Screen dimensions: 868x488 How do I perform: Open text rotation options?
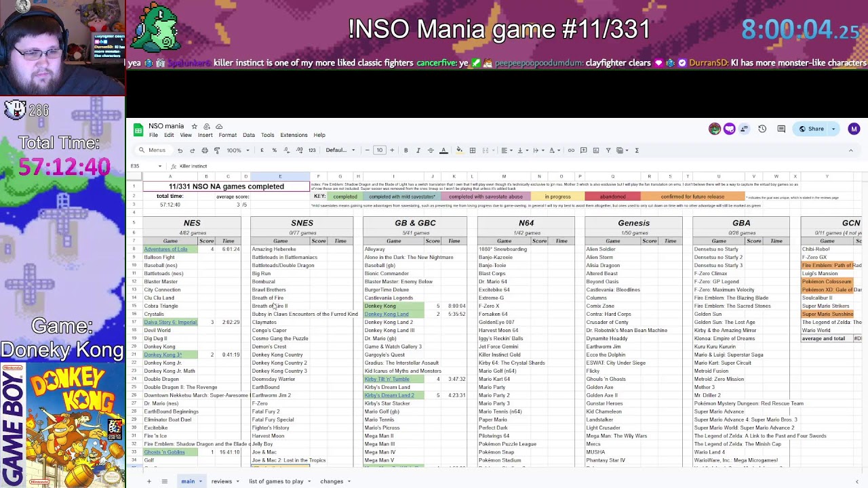(554, 150)
